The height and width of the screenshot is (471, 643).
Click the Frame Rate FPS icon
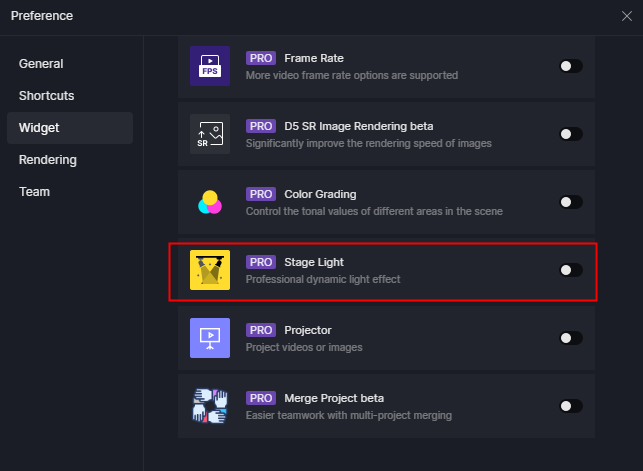coord(210,66)
